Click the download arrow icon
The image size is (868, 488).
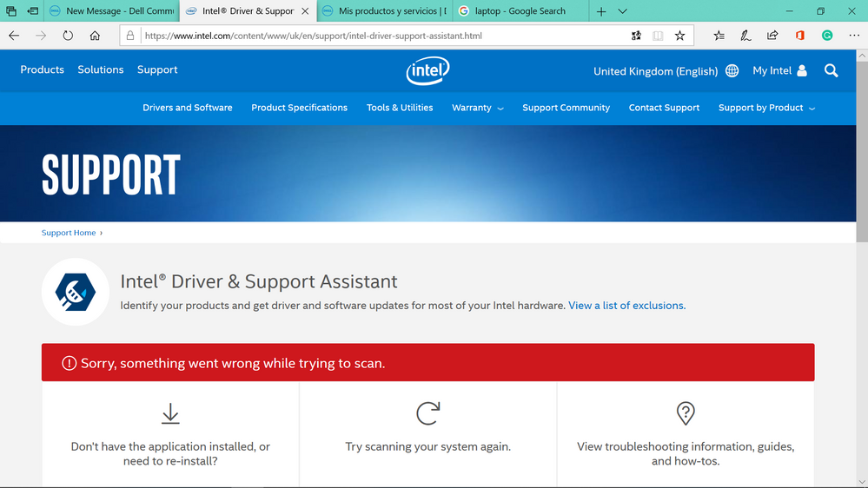(170, 413)
